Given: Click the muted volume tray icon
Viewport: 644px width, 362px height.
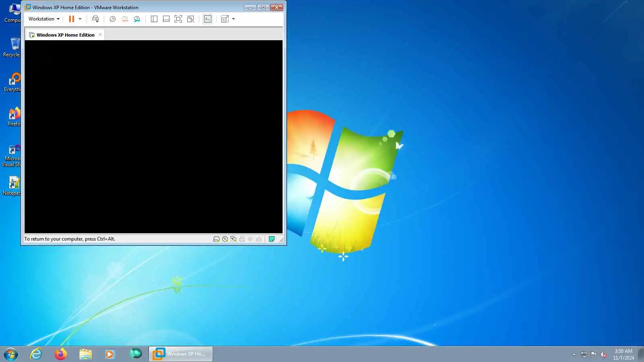Looking at the screenshot, I should (x=603, y=354).
